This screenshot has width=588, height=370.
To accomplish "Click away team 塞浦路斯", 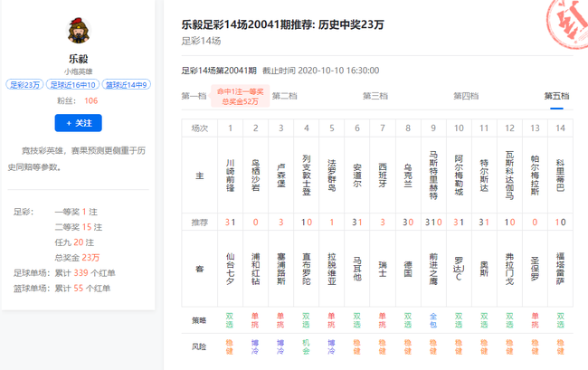I will tap(280, 269).
